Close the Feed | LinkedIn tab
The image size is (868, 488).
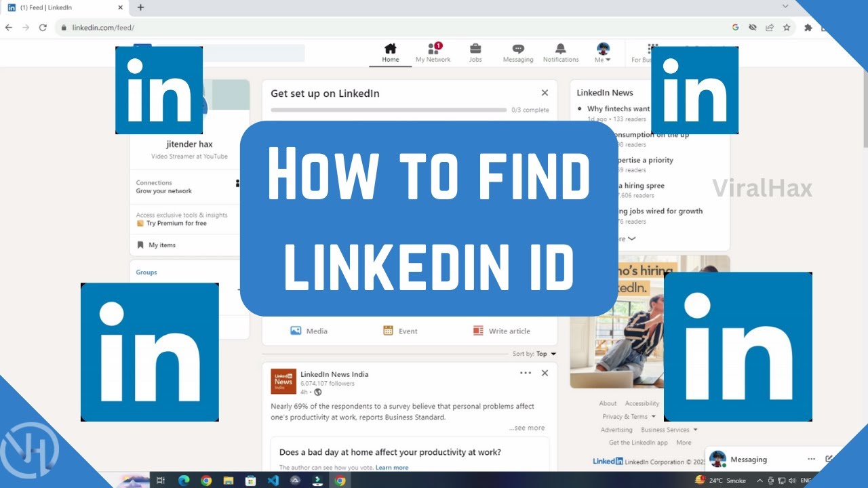121,7
